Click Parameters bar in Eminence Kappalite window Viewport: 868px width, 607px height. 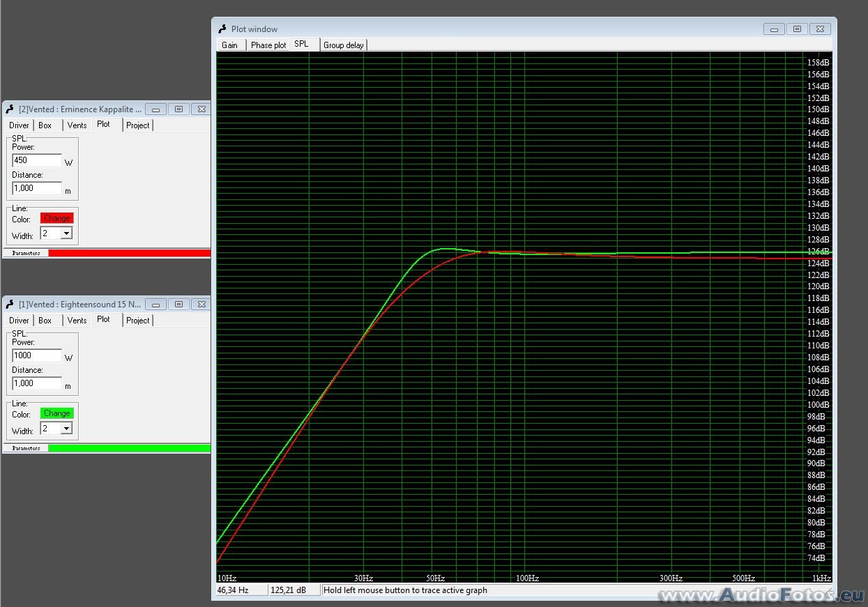26,253
